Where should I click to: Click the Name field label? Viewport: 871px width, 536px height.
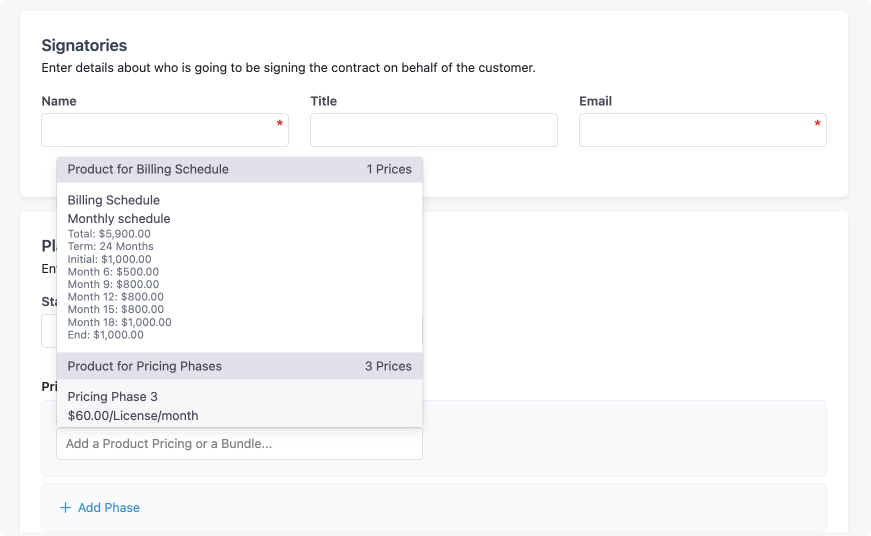(59, 101)
